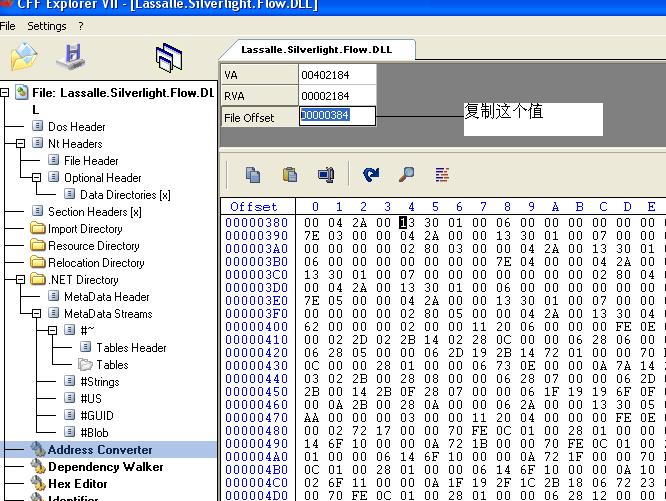Click the Section Headers node icon
Image resolution: width=666 pixels, height=501 pixels.
point(38,211)
